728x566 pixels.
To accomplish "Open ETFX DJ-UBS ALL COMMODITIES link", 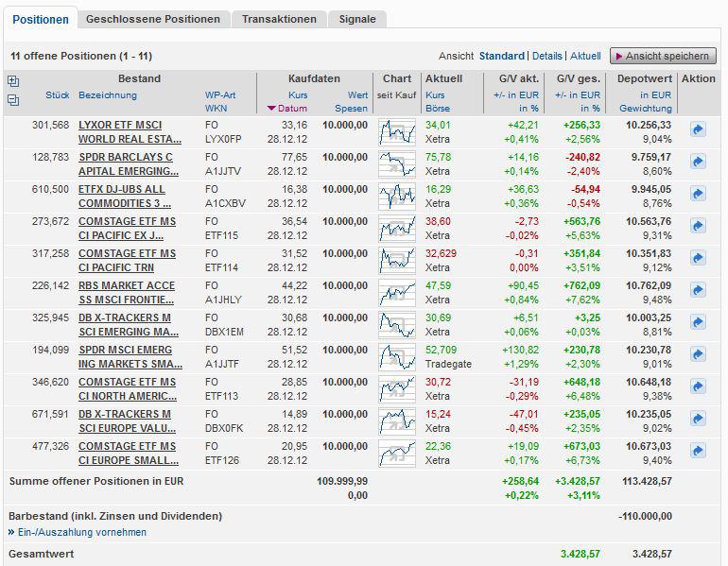I will click(125, 197).
